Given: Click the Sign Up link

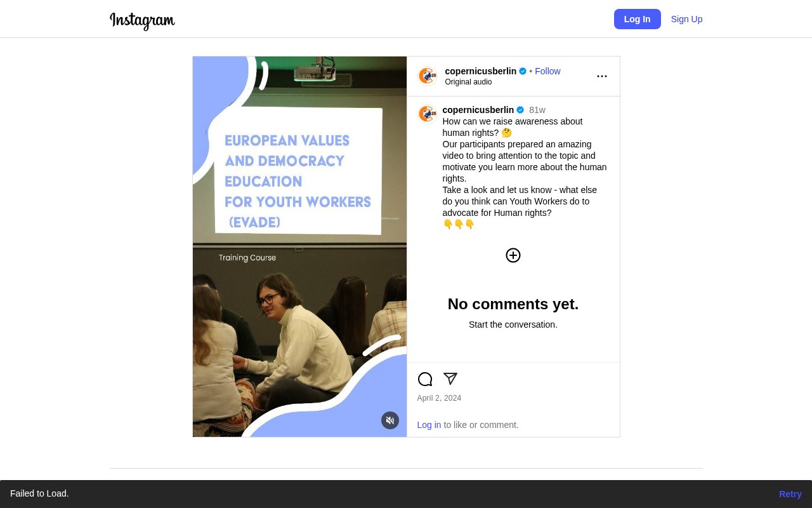Looking at the screenshot, I should [x=686, y=19].
